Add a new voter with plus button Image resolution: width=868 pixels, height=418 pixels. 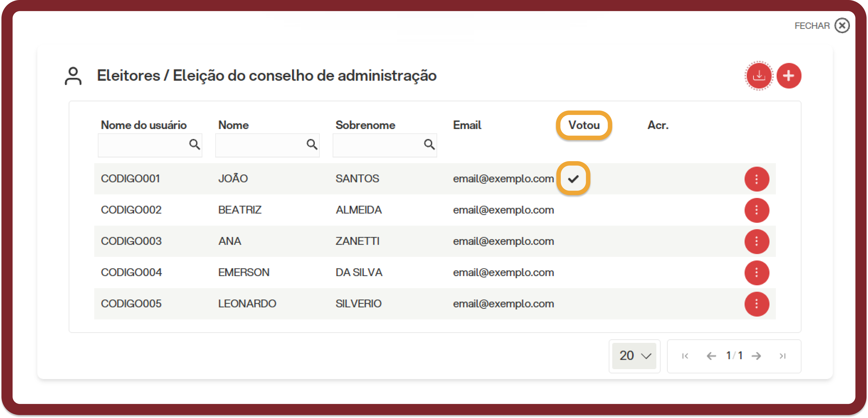pos(789,76)
